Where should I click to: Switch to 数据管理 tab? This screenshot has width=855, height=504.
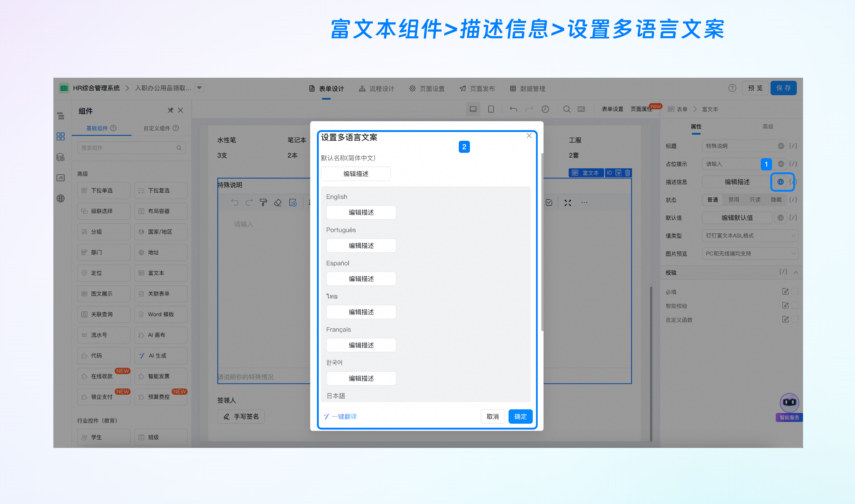click(x=528, y=89)
